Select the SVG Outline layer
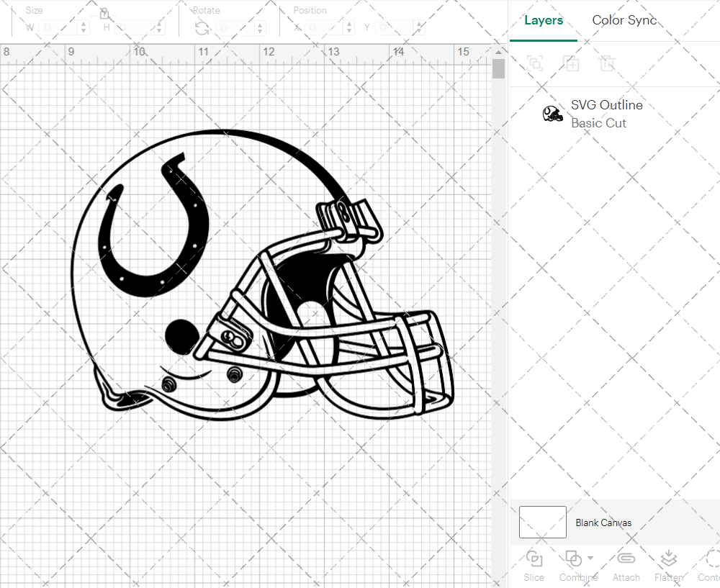This screenshot has width=720, height=588. tap(606, 114)
